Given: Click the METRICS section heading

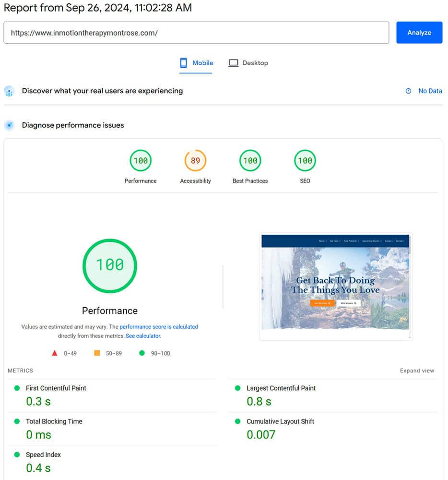Looking at the screenshot, I should [x=20, y=371].
